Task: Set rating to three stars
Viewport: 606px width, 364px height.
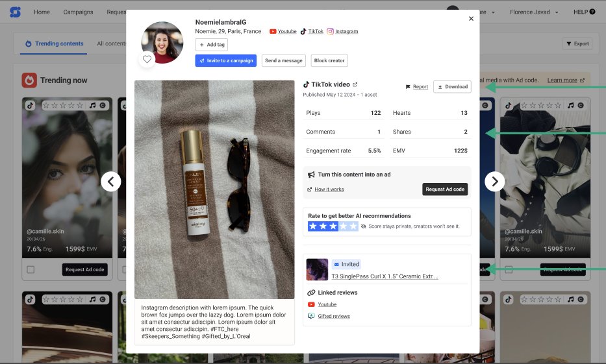Action: tap(333, 226)
